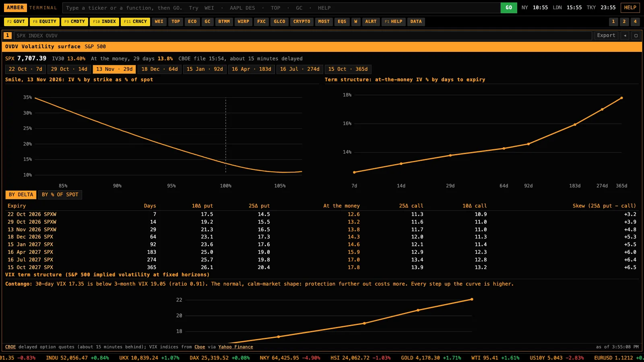This screenshot has width=644, height=362.
Task: Click the SPX INDEX OVDV panel command field
Action: [x=303, y=36]
